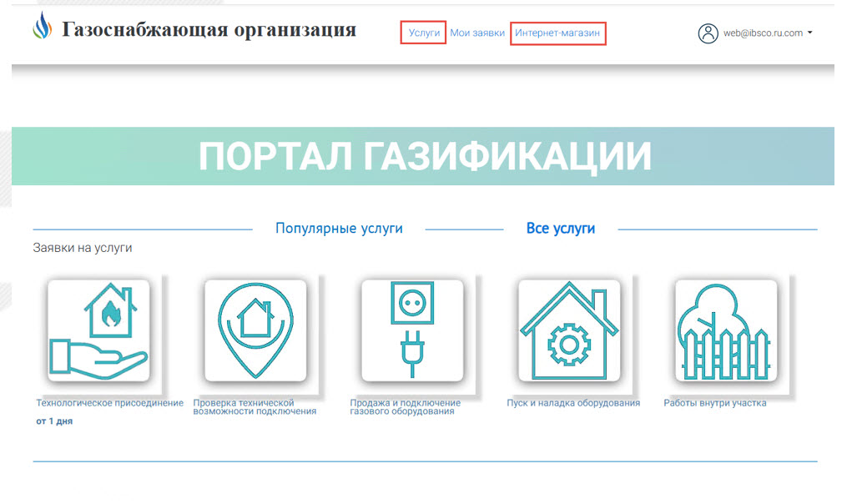Viewport: 857px width, 504px height.
Task: Choose the tree and fence icon
Action: 726,330
